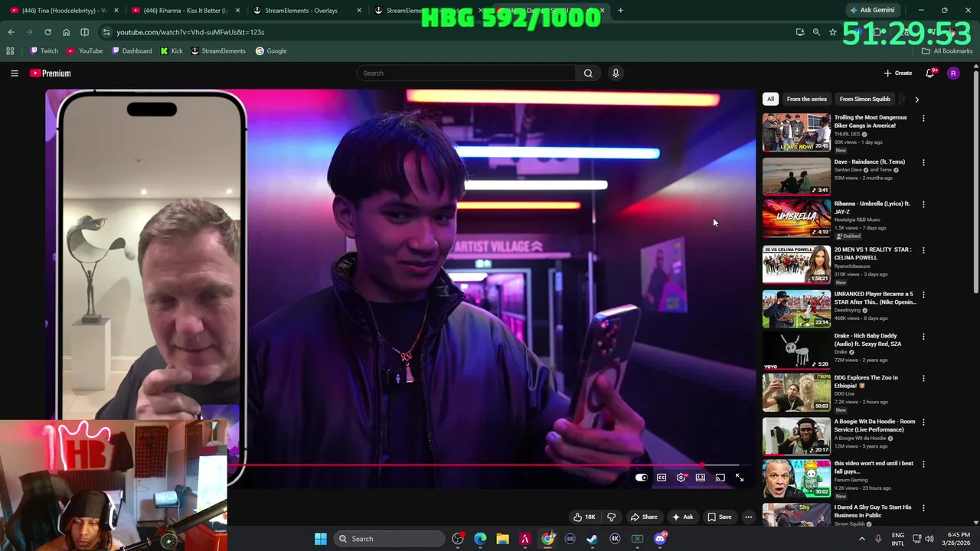980x551 pixels.
Task: Select the All filter chip
Action: pos(770,99)
